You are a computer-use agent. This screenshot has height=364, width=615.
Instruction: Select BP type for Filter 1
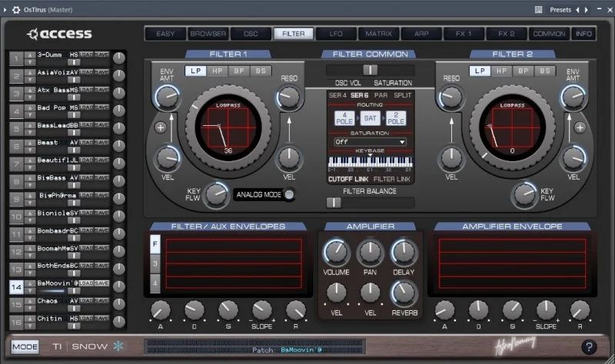[x=239, y=71]
